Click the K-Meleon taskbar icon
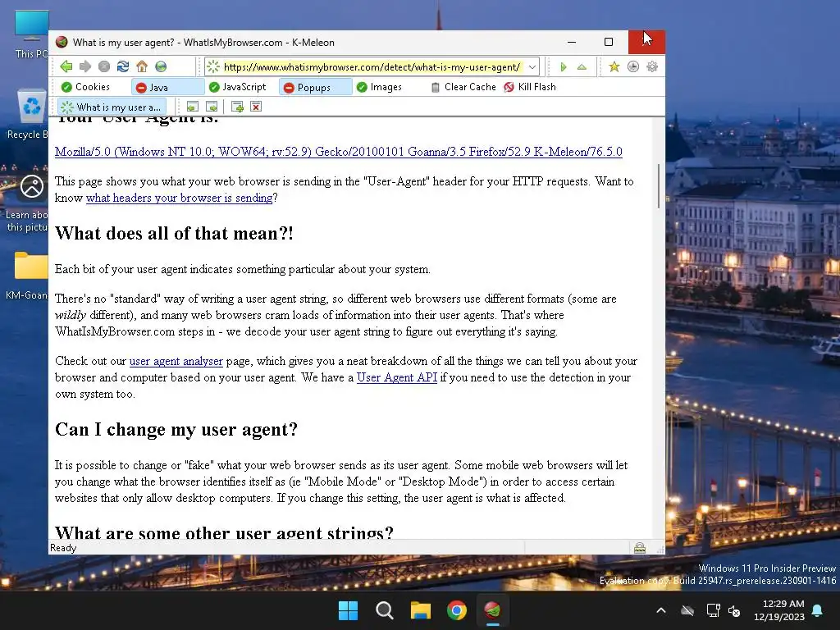 click(493, 610)
